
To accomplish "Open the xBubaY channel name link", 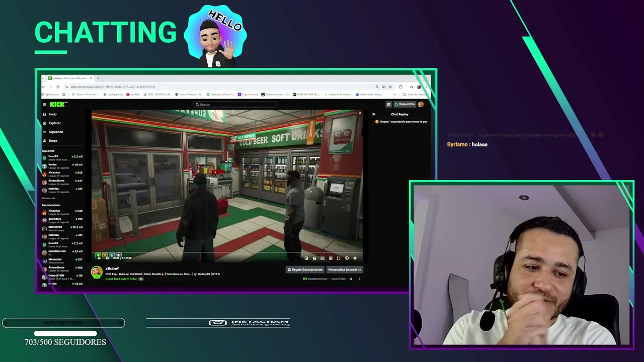I will pos(112,269).
